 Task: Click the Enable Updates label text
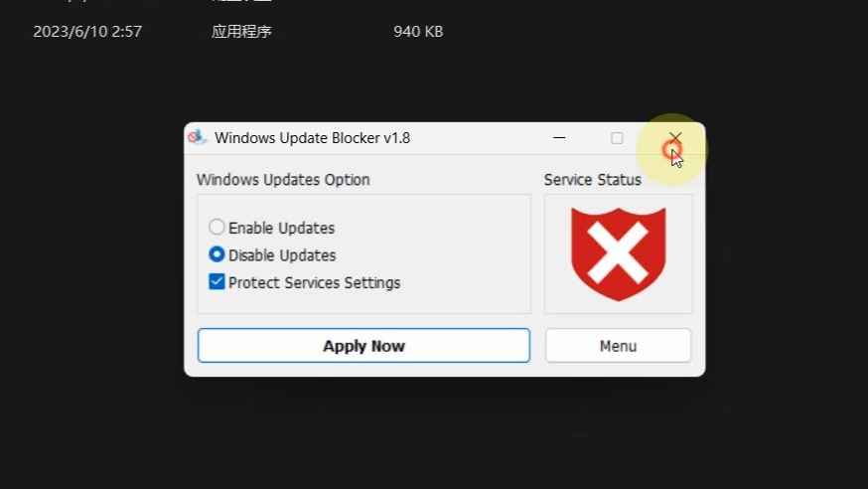click(x=281, y=228)
